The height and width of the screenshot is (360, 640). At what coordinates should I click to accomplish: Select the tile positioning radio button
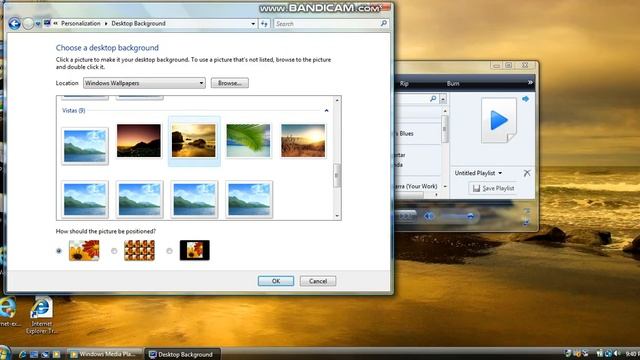(114, 251)
